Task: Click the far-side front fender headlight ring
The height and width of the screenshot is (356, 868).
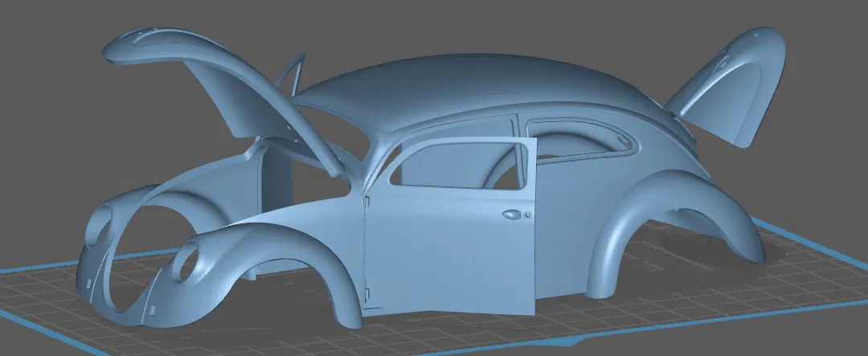Action: click(x=99, y=227)
